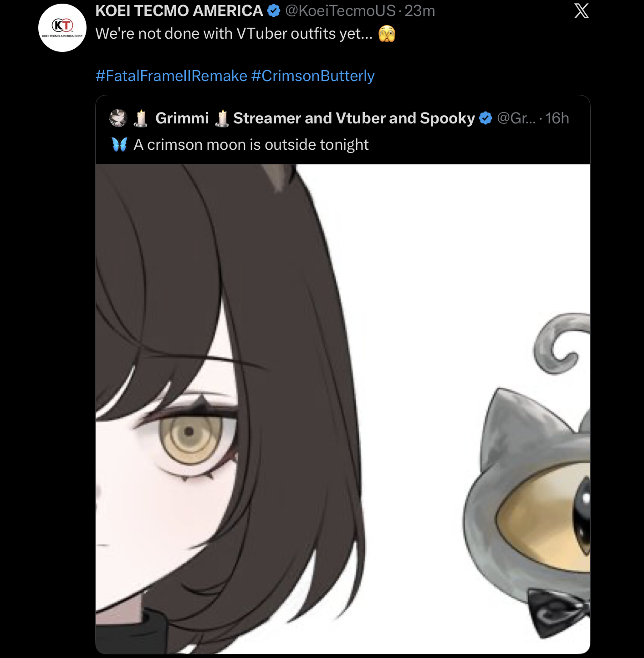Open the #CrimsonButterly hashtag

313,76
